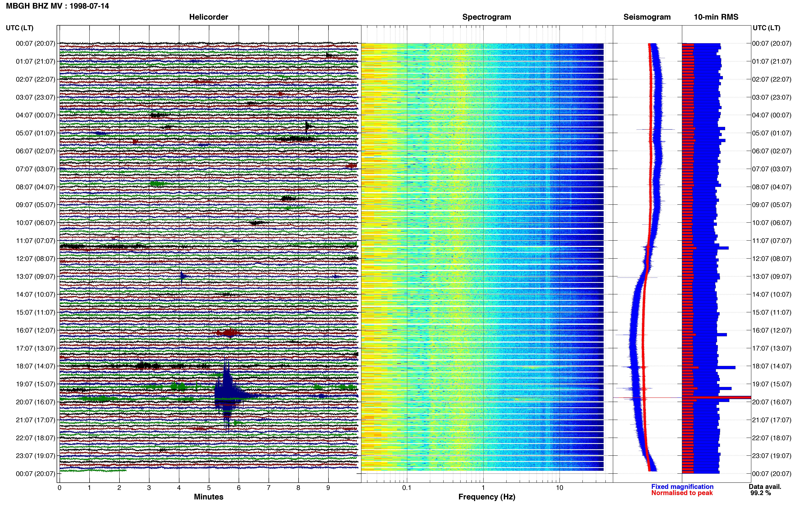The width and height of the screenshot is (812, 508).
Task: Click left time label '23:07 (19:07)'
Action: 35,456
